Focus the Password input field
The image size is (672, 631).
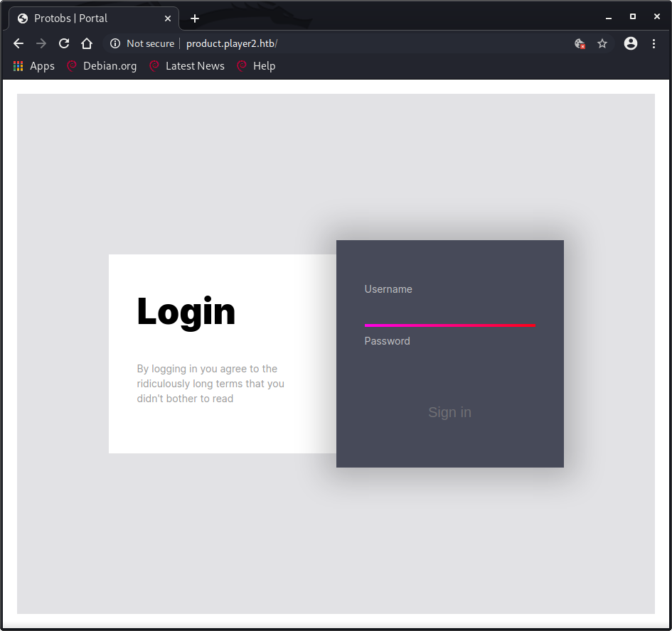point(449,362)
